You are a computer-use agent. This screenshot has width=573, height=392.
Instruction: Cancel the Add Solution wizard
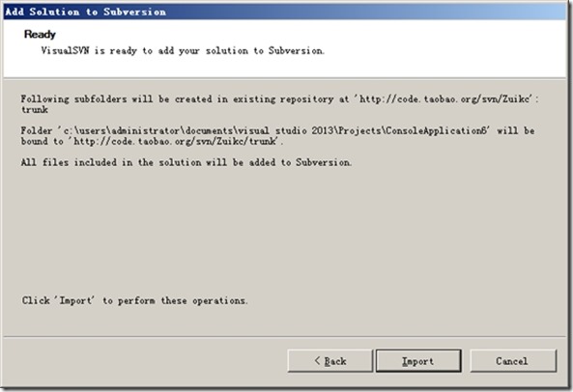513,361
